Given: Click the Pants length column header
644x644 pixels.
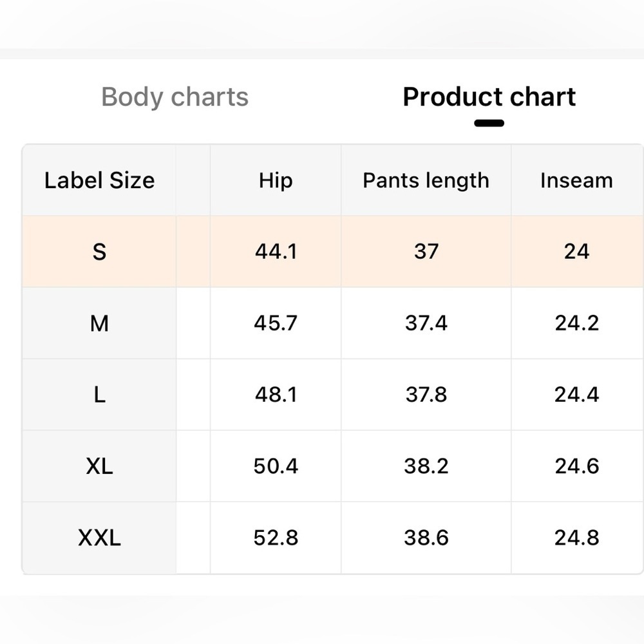Looking at the screenshot, I should click(426, 180).
